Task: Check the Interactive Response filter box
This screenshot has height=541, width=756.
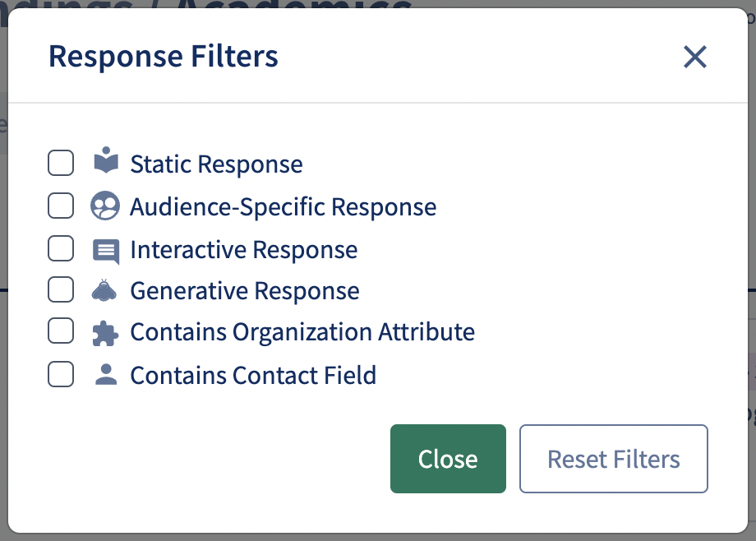Action: [x=61, y=248]
